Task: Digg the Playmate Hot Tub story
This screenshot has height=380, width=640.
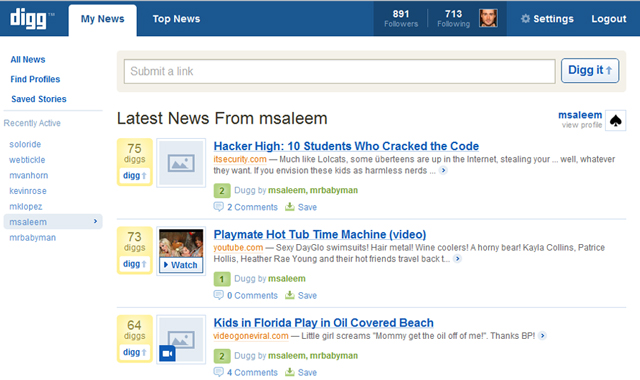Action: pyautogui.click(x=134, y=264)
